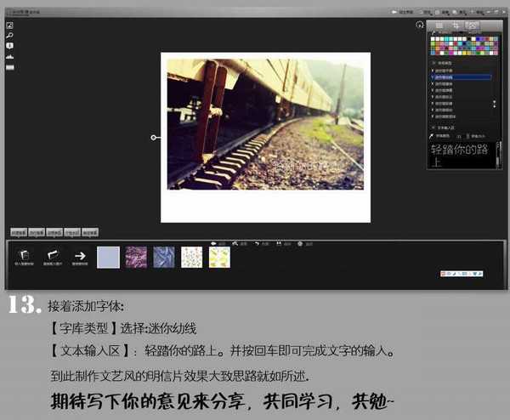The width and height of the screenshot is (510, 420).
Task: Click the second icon in the bottom panel
Action: pyautogui.click(x=52, y=254)
